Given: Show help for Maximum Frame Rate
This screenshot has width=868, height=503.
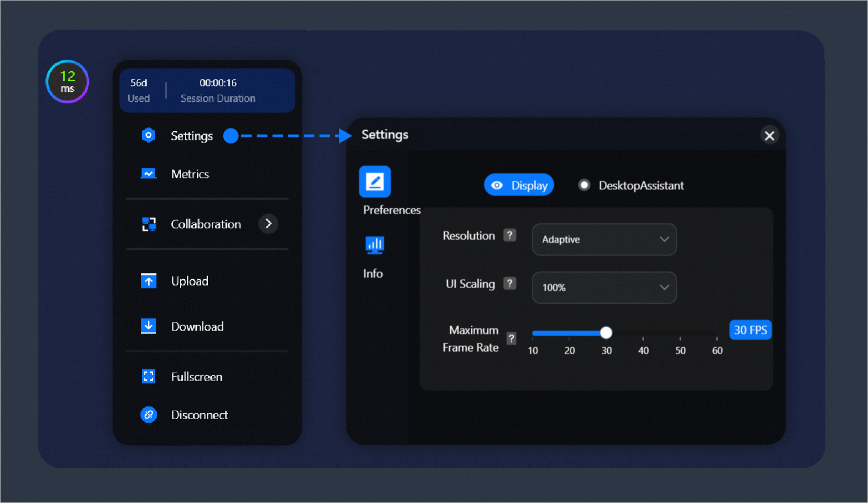Looking at the screenshot, I should [x=511, y=338].
